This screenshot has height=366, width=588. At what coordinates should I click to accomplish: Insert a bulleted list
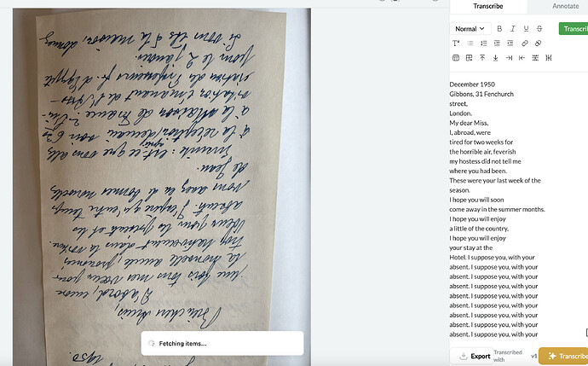click(x=470, y=44)
